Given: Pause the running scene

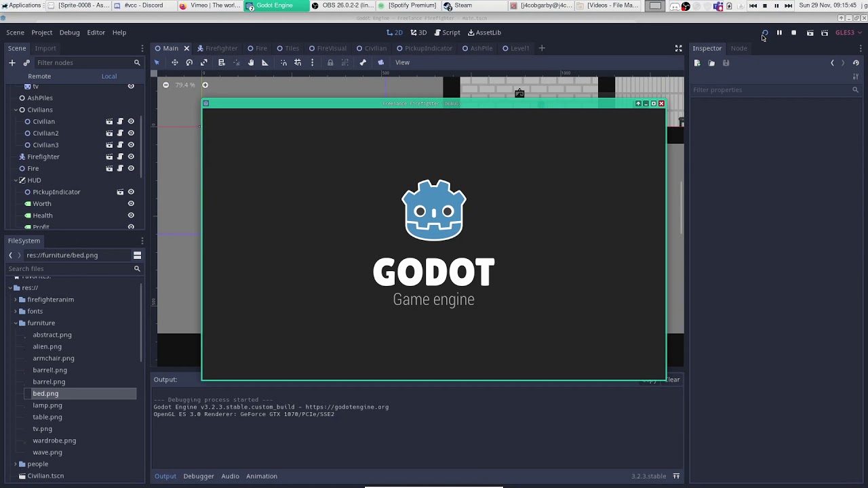Looking at the screenshot, I should (x=779, y=33).
